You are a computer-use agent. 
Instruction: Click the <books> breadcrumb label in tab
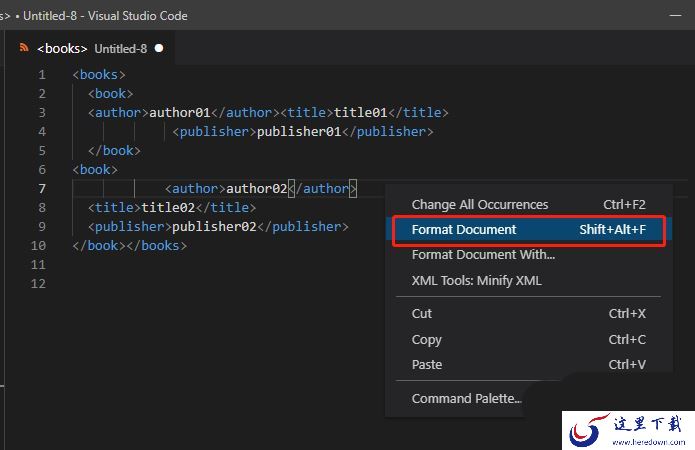[62, 48]
